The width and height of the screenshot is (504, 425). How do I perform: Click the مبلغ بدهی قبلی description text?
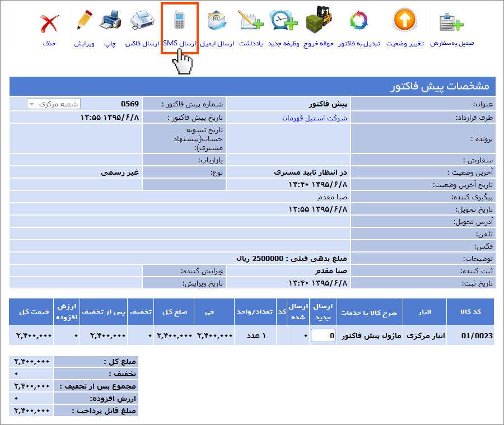point(292,259)
